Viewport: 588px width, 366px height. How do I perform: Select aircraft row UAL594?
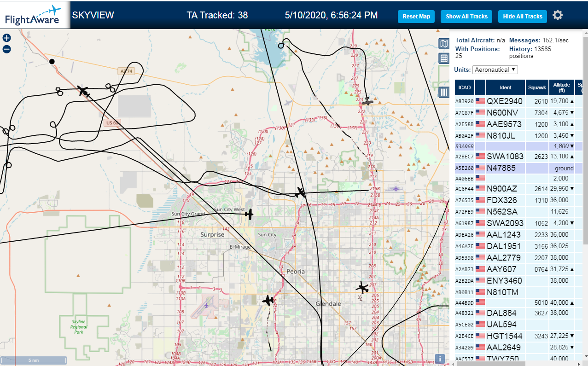click(518, 325)
